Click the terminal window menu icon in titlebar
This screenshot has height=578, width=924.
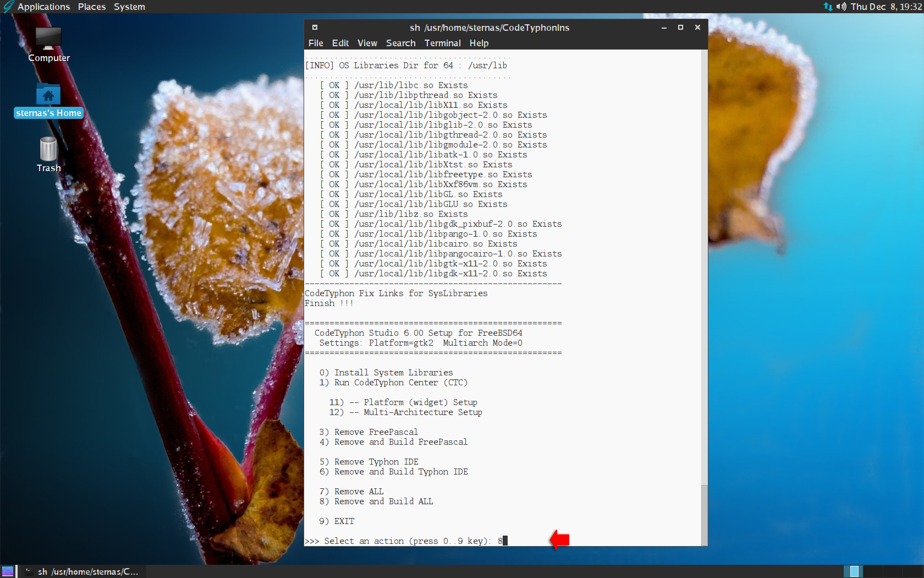click(x=315, y=28)
